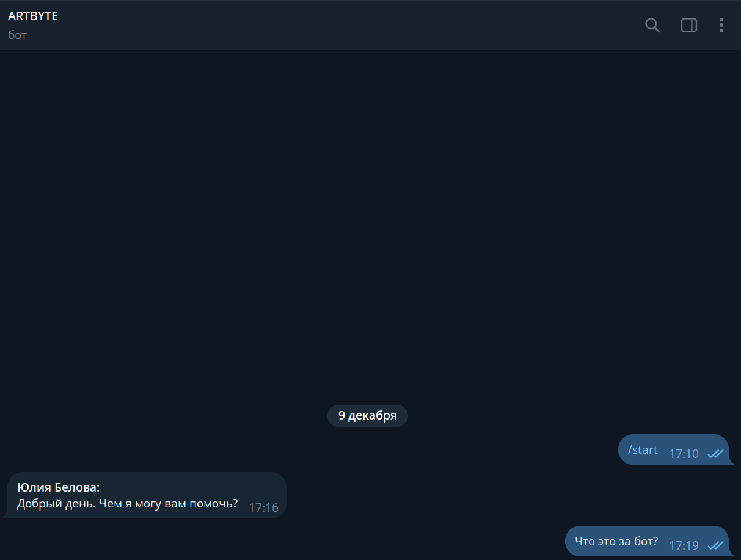Click the "9 декабря" date badge
The image size is (741, 560).
pos(368,416)
